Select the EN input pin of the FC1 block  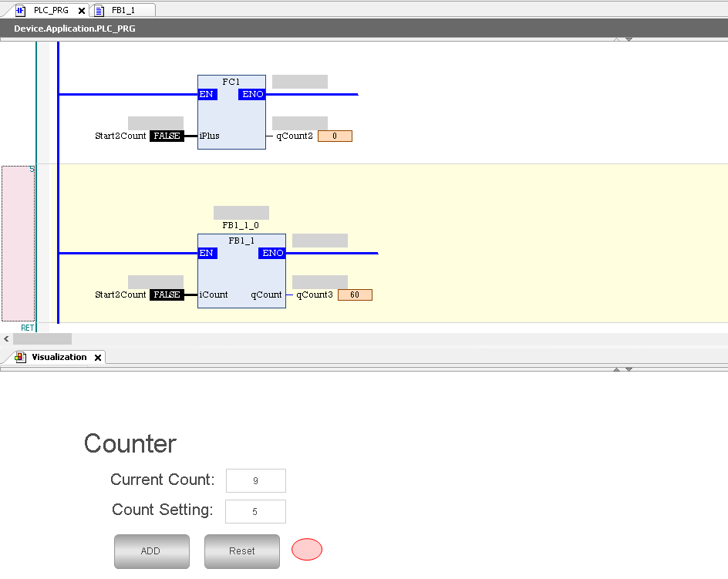(x=207, y=93)
